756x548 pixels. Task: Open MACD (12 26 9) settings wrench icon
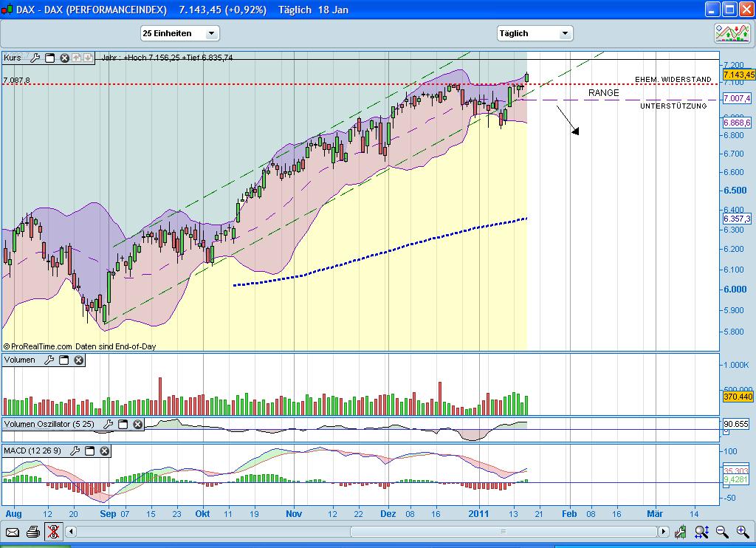[x=75, y=451]
